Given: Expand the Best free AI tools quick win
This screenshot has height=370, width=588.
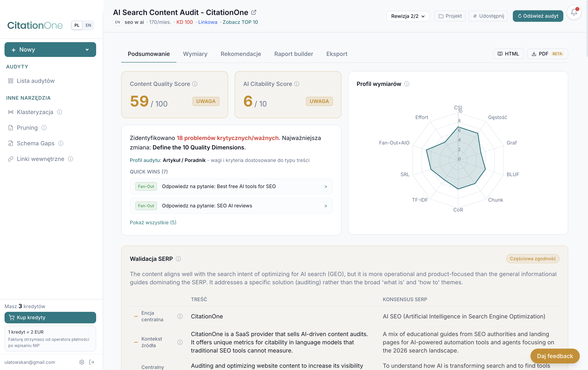Looking at the screenshot, I should pos(231,186).
